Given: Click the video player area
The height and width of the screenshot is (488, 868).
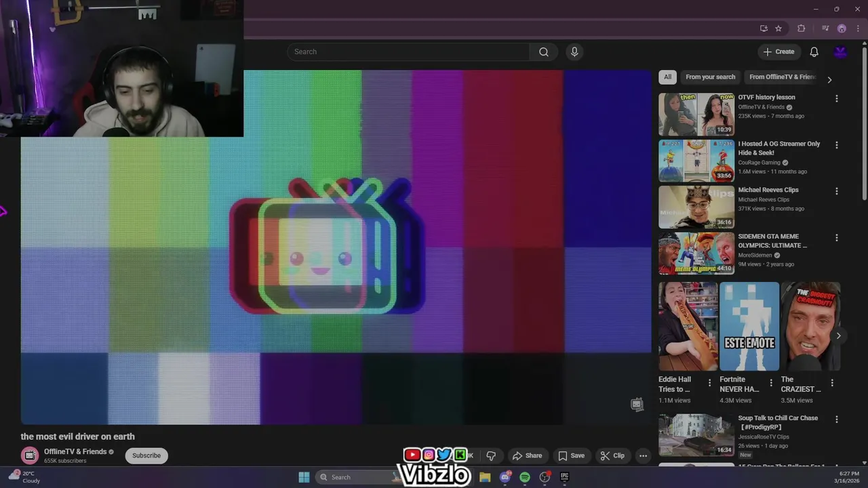Looking at the screenshot, I should 336,247.
